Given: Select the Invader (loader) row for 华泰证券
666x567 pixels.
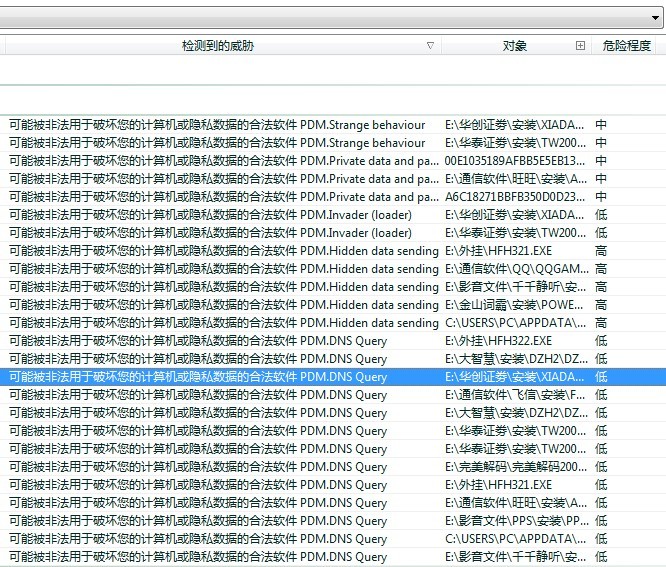Looking at the screenshot, I should tap(333, 233).
